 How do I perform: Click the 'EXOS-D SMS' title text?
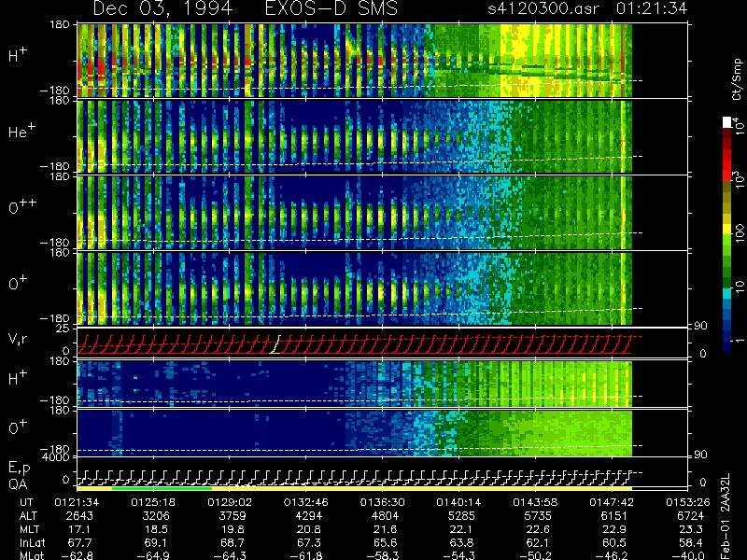(331, 9)
